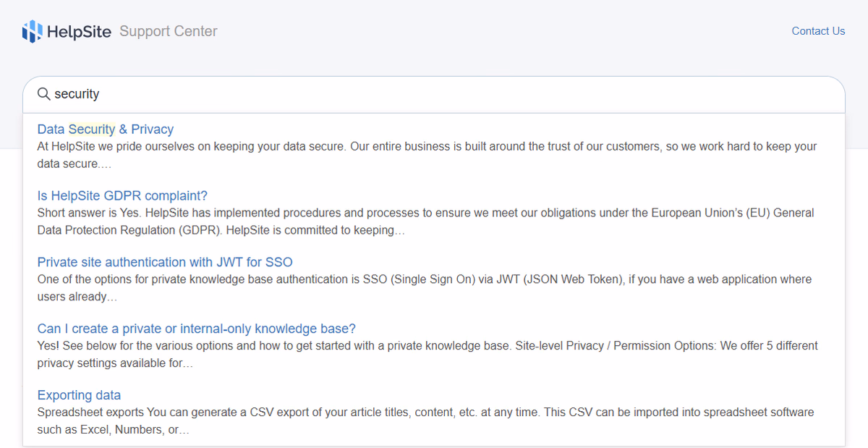Click the snippet starting "At HelpSite we pride ourselves"
The image size is (868, 448).
click(x=427, y=155)
